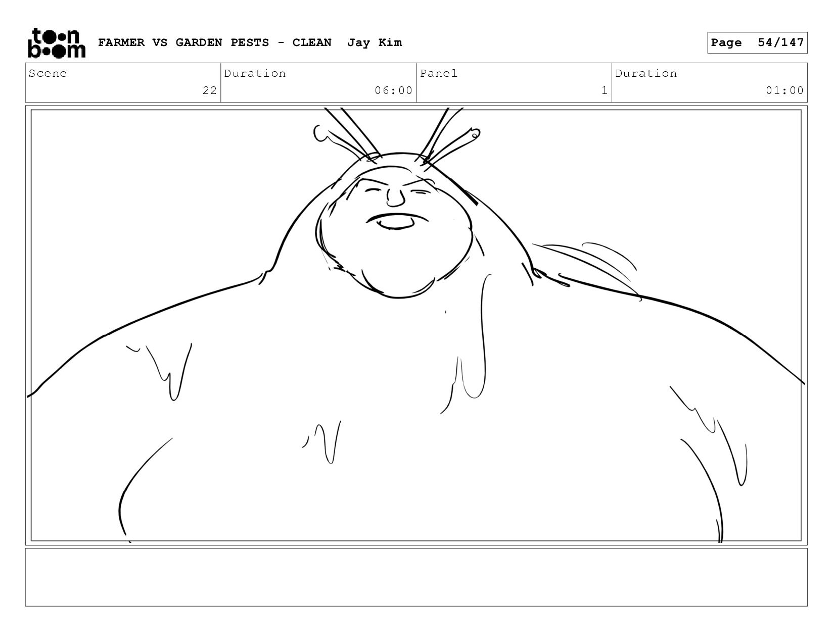Select the scene number '22'
This screenshot has height=644, width=834.
coord(210,91)
